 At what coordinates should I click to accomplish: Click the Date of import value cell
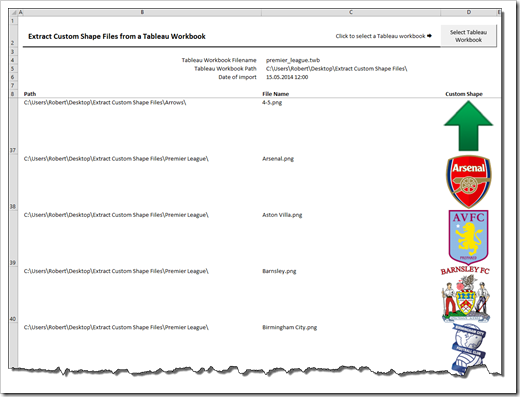[287, 77]
